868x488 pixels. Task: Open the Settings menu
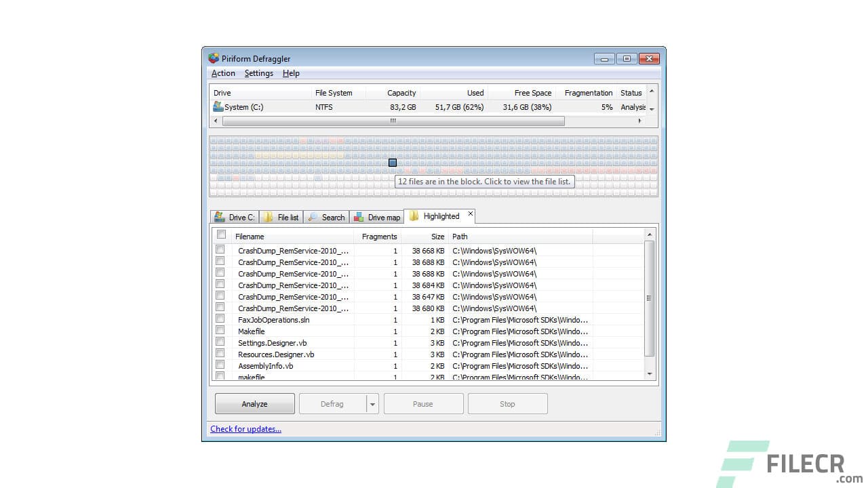[258, 73]
